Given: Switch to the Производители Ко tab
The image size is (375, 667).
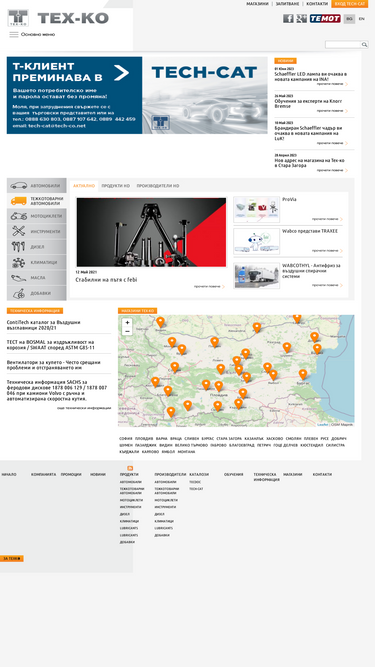Looking at the screenshot, I should tap(158, 186).
